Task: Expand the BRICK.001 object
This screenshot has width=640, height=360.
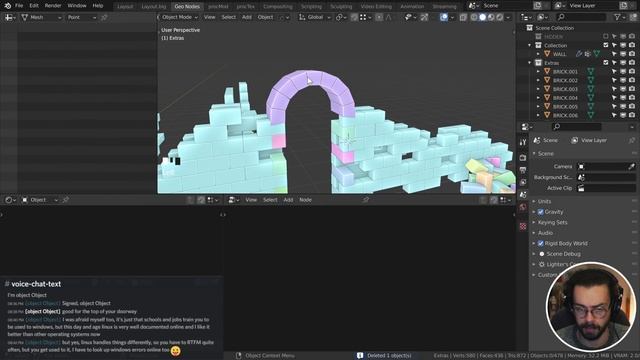Action: (x=538, y=71)
